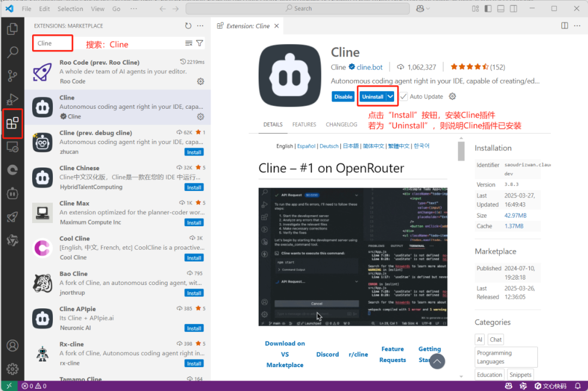Viewport: 588px width, 391px height.
Task: Toggle the panel visibility icon in the title bar
Action: pyautogui.click(x=500, y=8)
